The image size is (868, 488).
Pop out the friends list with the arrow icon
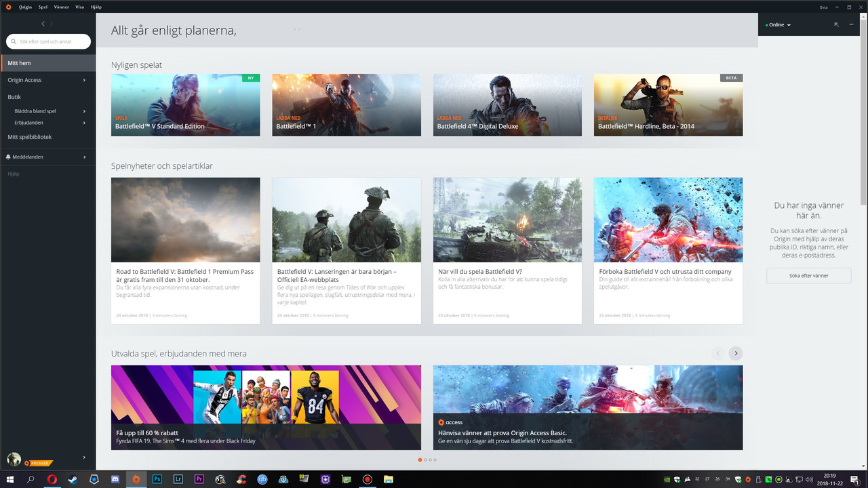tap(836, 24)
